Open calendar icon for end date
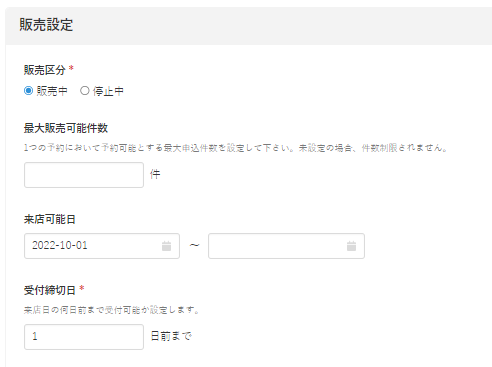 pos(351,246)
